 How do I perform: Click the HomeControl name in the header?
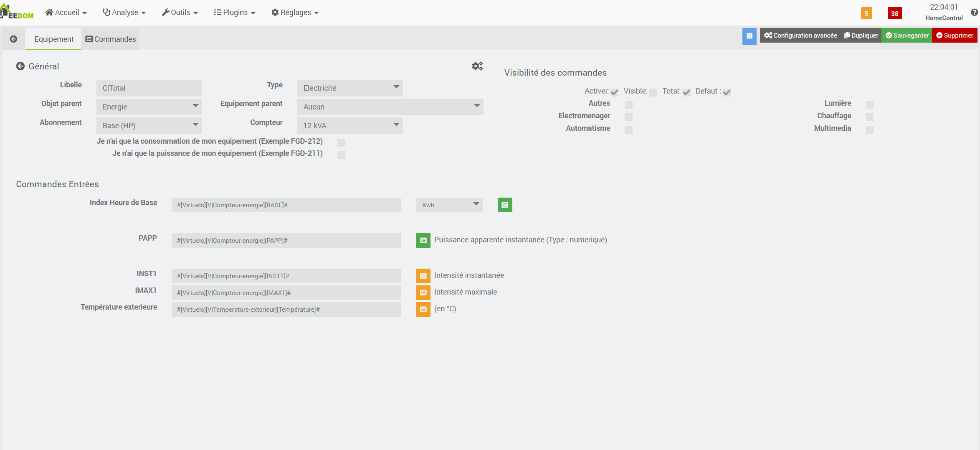click(x=944, y=18)
